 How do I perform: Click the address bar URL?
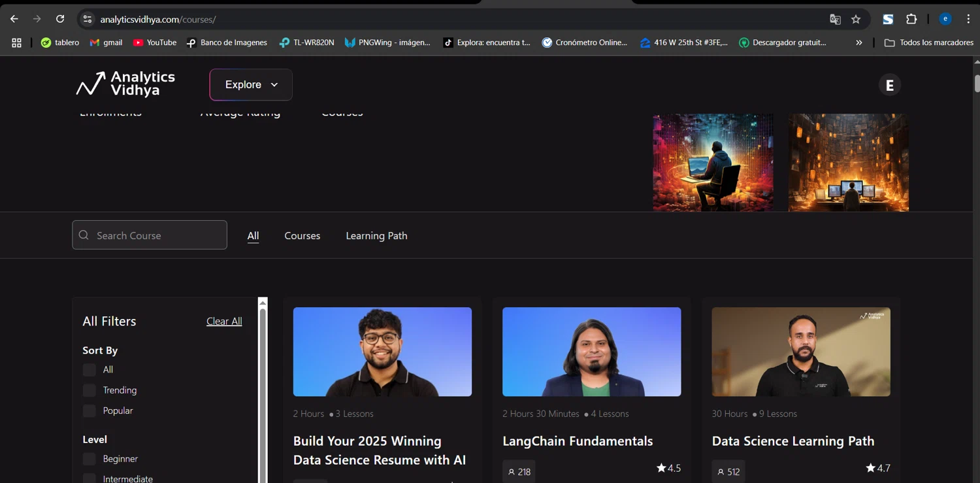point(158,20)
